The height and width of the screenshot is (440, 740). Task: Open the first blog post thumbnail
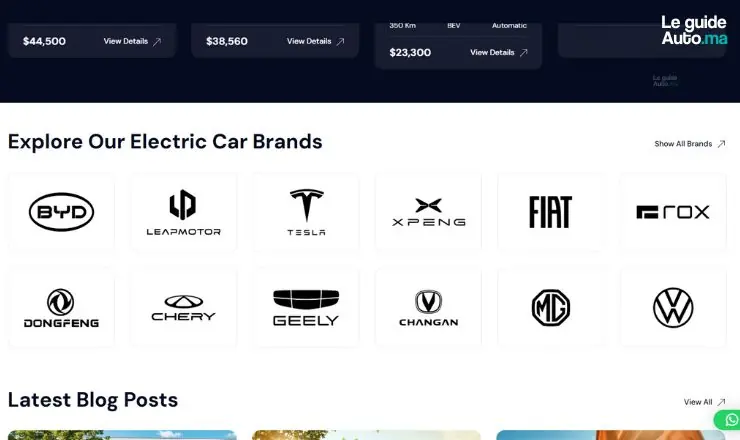point(122,435)
